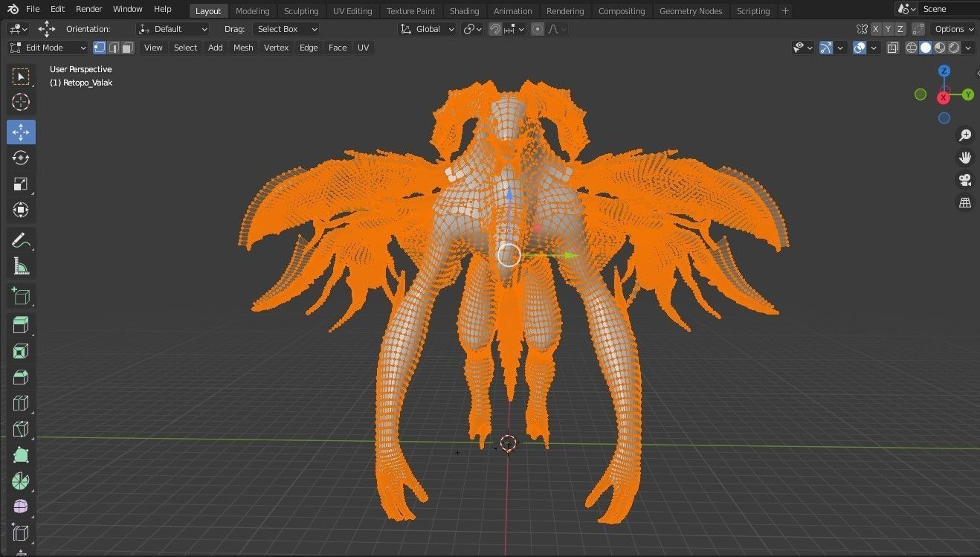The height and width of the screenshot is (557, 980).
Task: Enable face select mode
Action: tap(127, 48)
